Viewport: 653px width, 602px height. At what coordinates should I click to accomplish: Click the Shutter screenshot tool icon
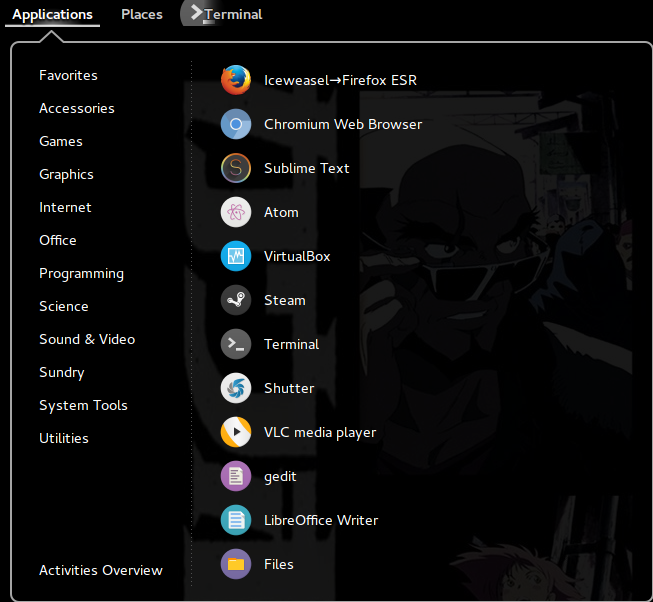point(236,388)
